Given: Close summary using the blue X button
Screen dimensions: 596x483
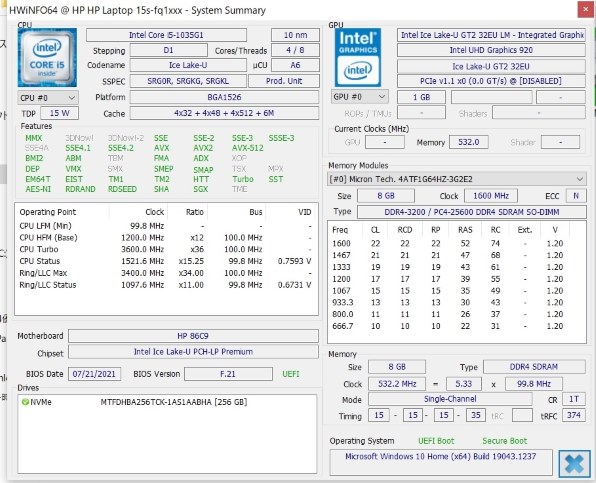Looking at the screenshot, I should (574, 464).
